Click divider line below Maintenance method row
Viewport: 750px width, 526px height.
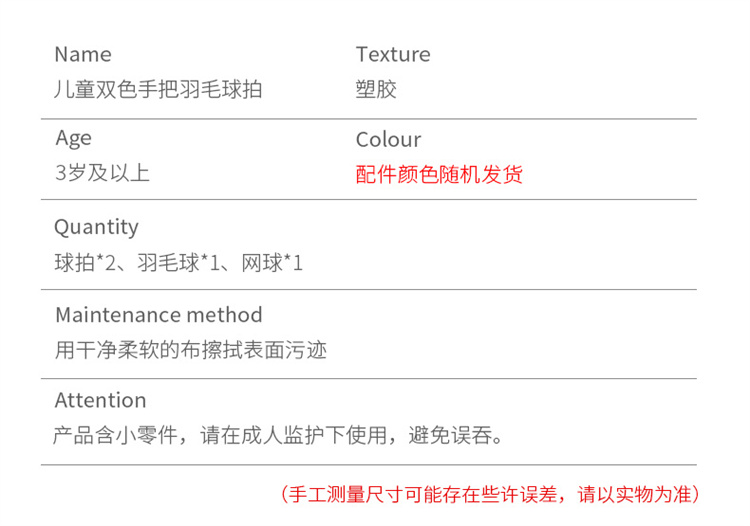click(369, 379)
